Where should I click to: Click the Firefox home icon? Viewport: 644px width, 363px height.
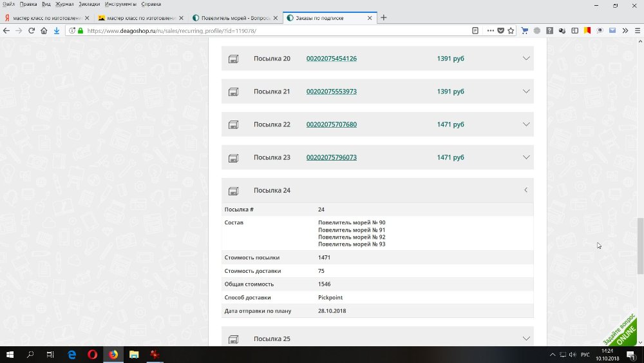point(44,30)
